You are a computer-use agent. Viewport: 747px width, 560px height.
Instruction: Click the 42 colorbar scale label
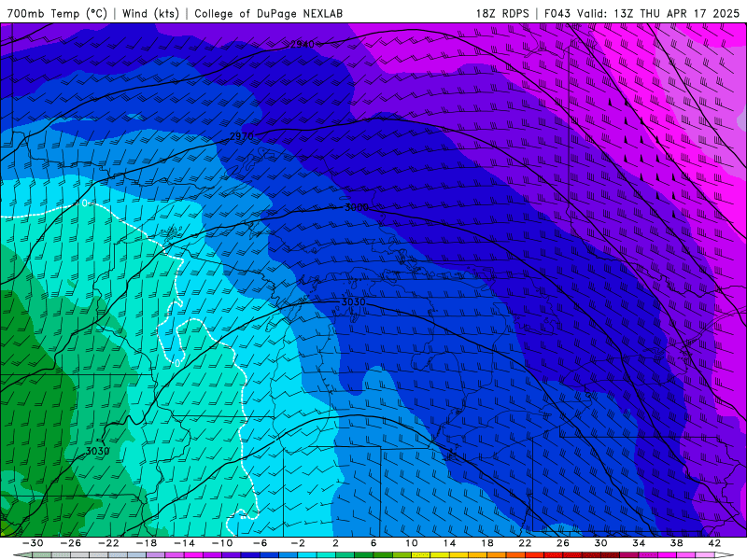pyautogui.click(x=714, y=543)
